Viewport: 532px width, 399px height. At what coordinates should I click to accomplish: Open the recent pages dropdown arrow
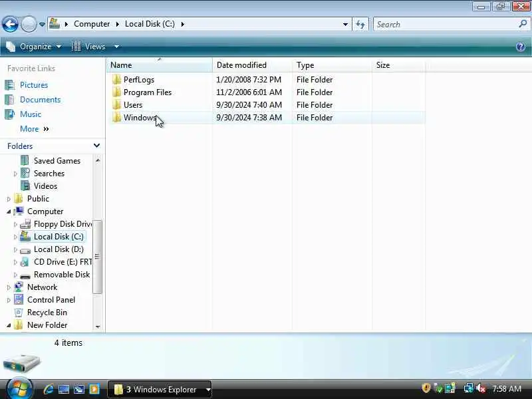(x=42, y=25)
